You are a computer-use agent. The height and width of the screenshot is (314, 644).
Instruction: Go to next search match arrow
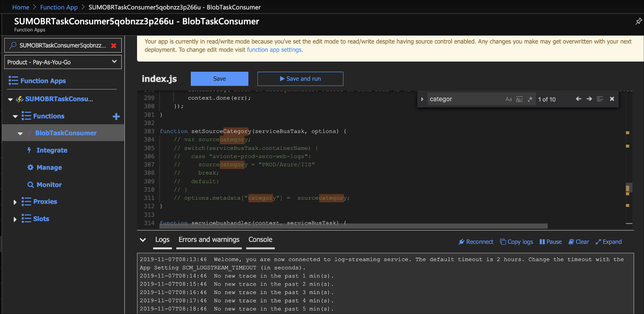click(589, 99)
